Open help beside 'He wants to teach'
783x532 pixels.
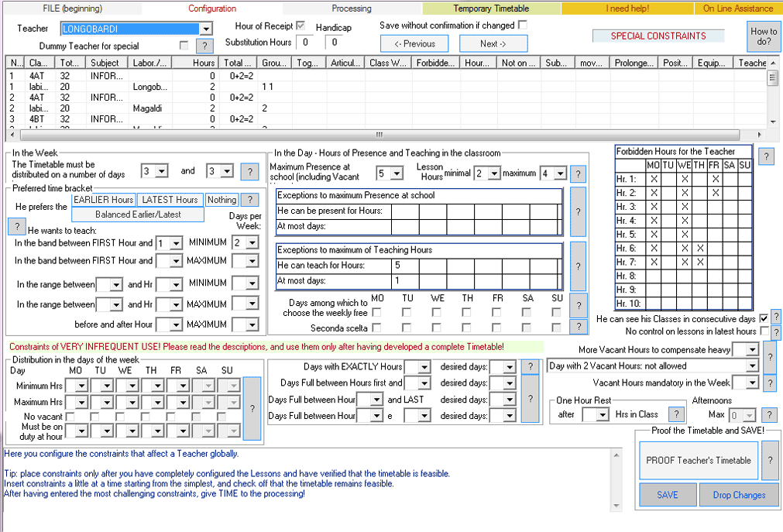tap(17, 226)
